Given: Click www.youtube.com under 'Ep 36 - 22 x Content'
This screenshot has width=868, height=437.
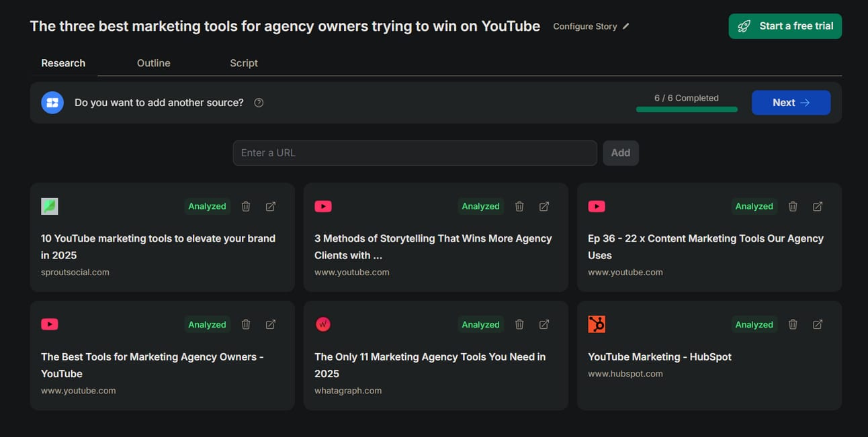Looking at the screenshot, I should coord(625,273).
